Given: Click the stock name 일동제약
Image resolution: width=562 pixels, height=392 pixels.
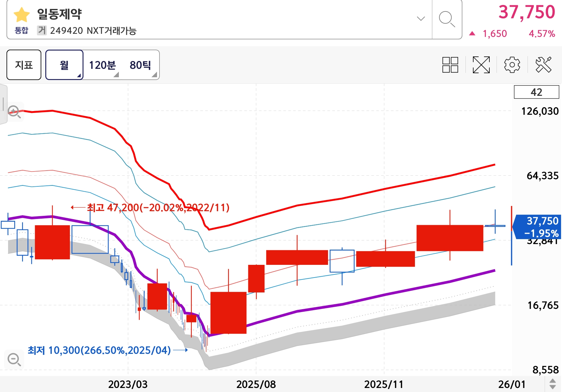Looking at the screenshot, I should tap(59, 14).
